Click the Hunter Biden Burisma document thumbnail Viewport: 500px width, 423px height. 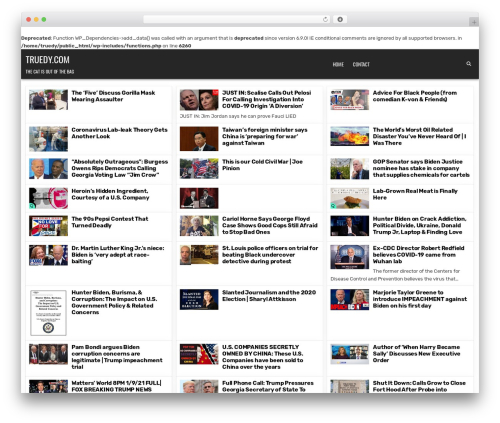coord(48,313)
